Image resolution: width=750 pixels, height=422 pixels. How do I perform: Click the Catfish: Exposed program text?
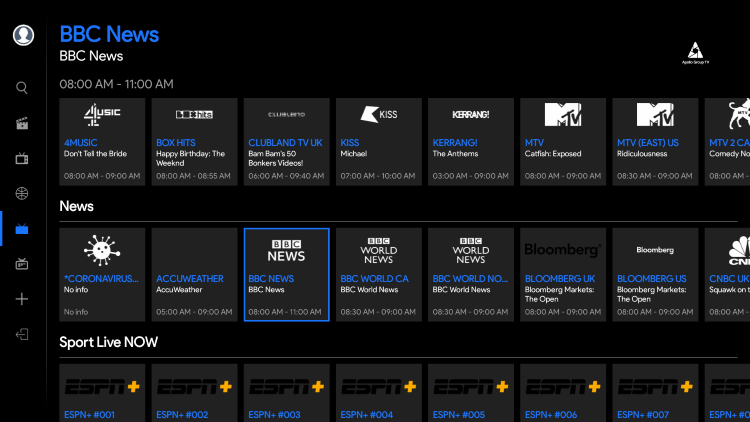tap(553, 154)
